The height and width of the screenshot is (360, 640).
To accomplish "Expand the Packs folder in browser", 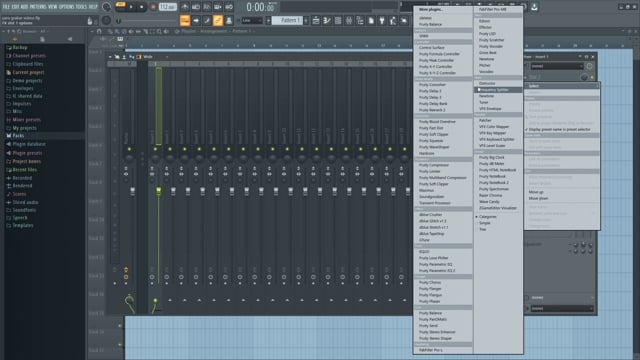I will pyautogui.click(x=18, y=136).
